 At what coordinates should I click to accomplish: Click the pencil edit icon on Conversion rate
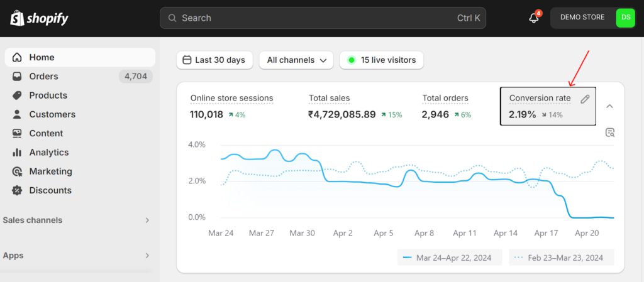tap(585, 99)
